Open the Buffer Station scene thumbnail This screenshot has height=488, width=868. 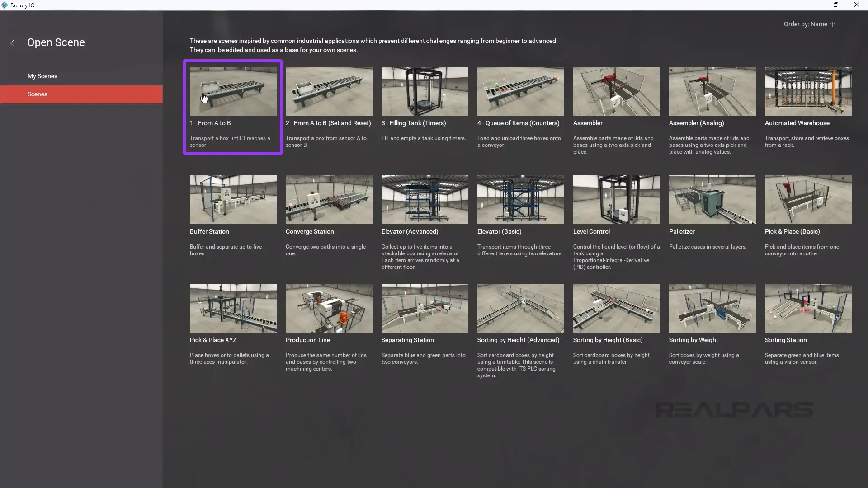233,200
